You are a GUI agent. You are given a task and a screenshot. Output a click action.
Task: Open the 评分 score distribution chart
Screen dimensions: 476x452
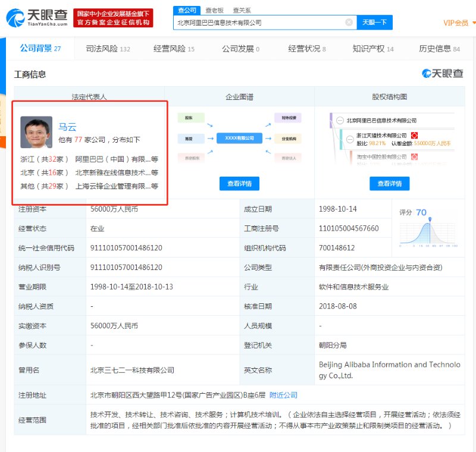428,229
